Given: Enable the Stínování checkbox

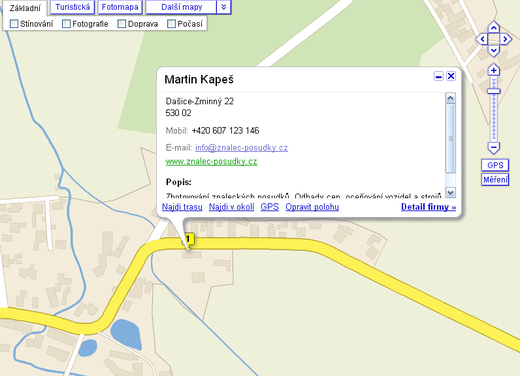Looking at the screenshot, I should 14,24.
